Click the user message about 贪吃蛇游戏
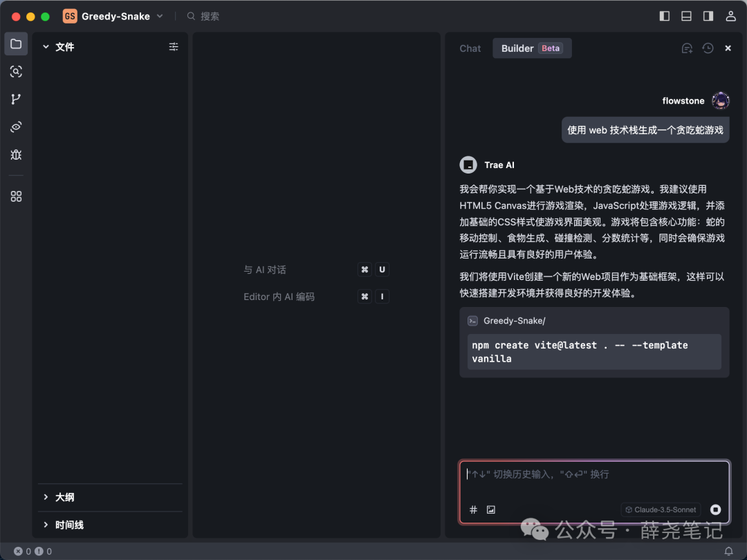 [645, 130]
